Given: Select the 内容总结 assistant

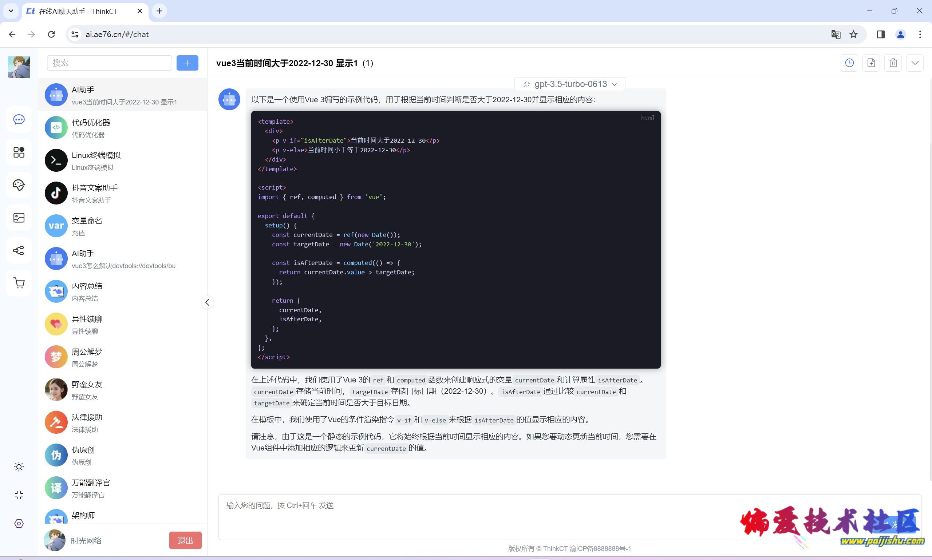Looking at the screenshot, I should click(123, 292).
